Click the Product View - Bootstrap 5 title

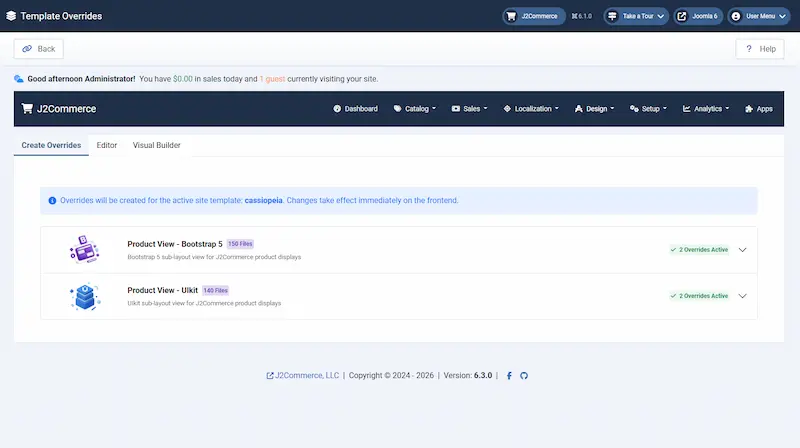175,244
